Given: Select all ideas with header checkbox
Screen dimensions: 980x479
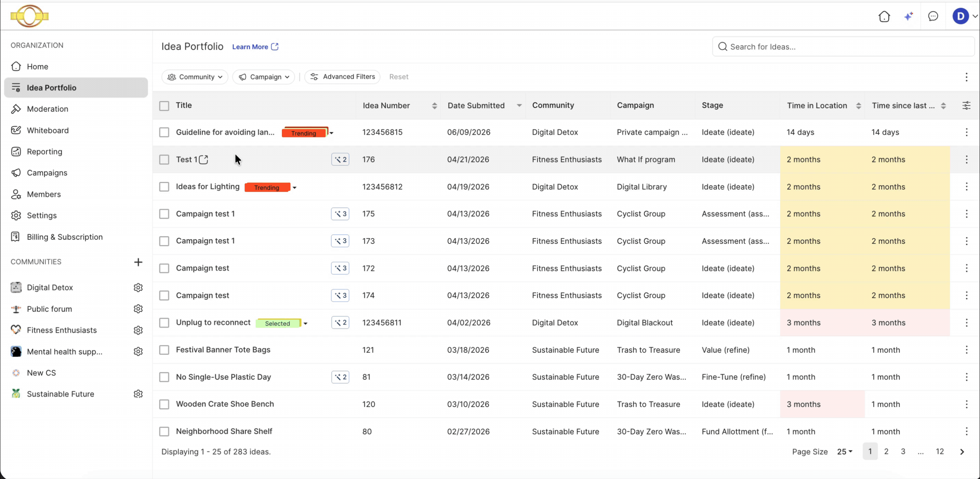Looking at the screenshot, I should pos(164,106).
